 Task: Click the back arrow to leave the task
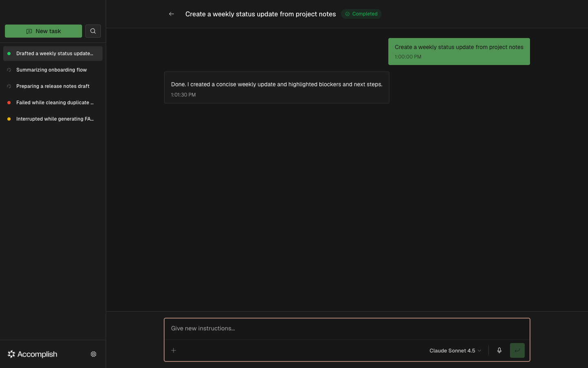click(171, 13)
